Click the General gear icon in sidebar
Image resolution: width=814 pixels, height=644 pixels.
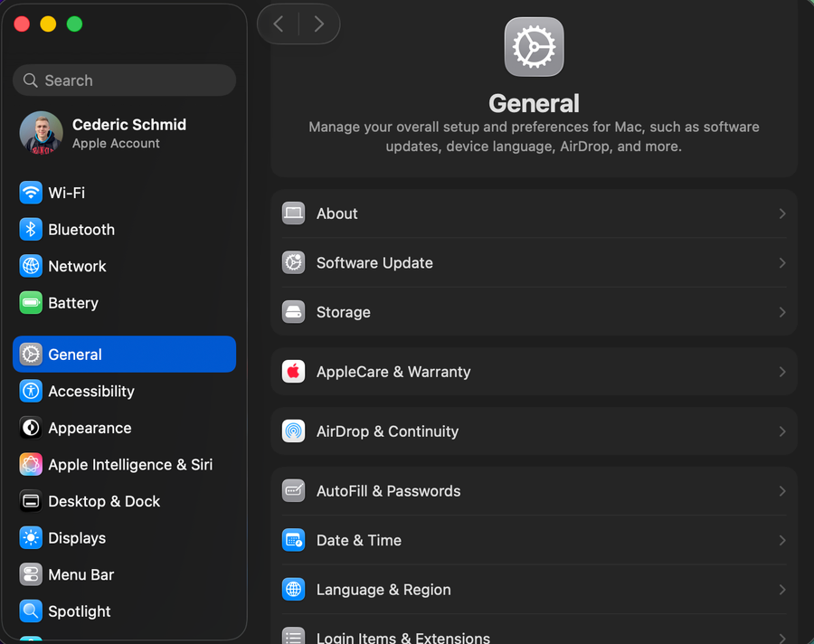(x=31, y=355)
